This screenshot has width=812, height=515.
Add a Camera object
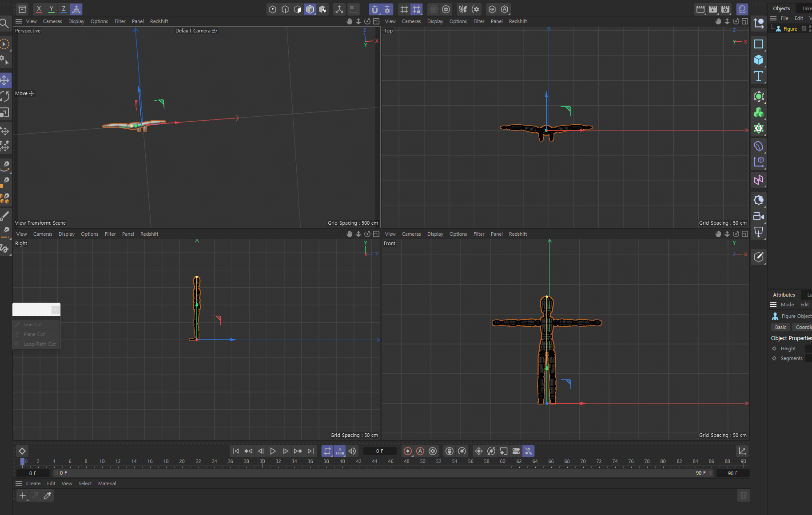click(x=759, y=216)
